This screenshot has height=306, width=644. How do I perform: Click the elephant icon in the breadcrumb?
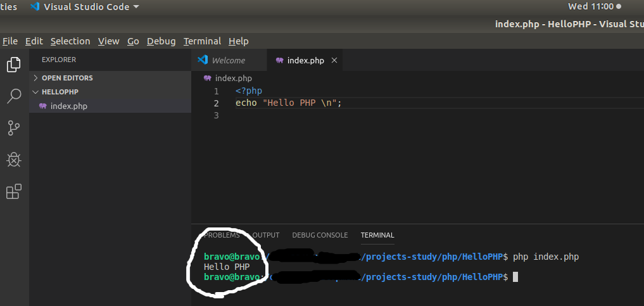pos(208,78)
